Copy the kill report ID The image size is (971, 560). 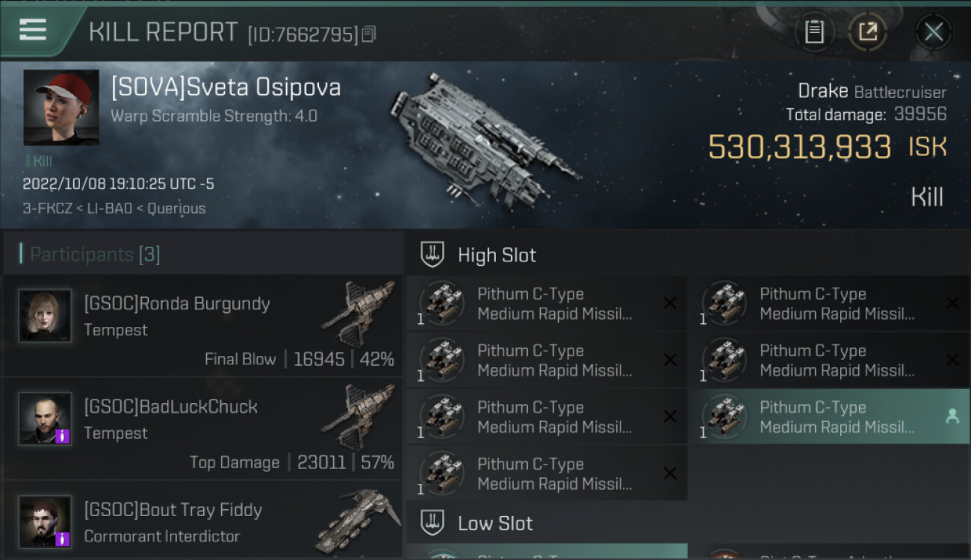click(369, 34)
